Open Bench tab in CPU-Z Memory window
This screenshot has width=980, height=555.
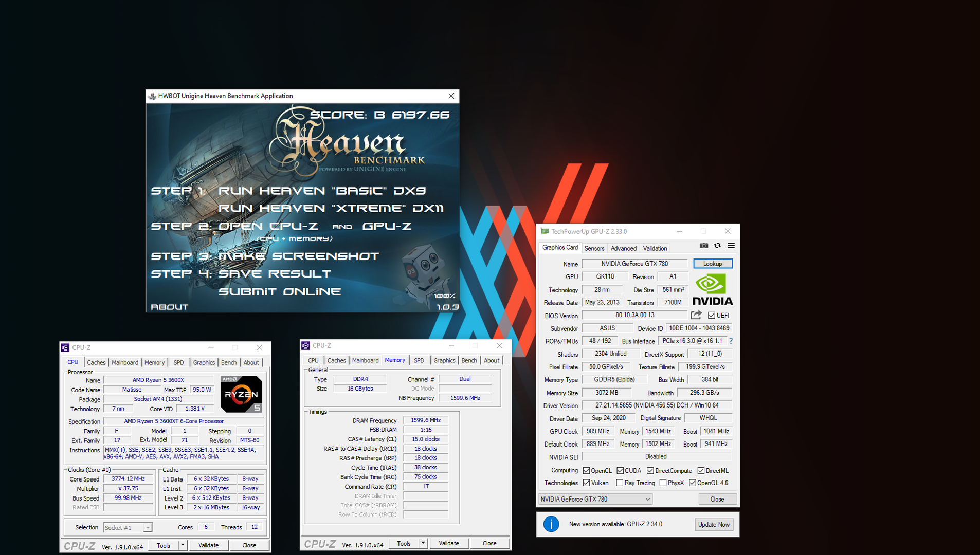tap(469, 361)
